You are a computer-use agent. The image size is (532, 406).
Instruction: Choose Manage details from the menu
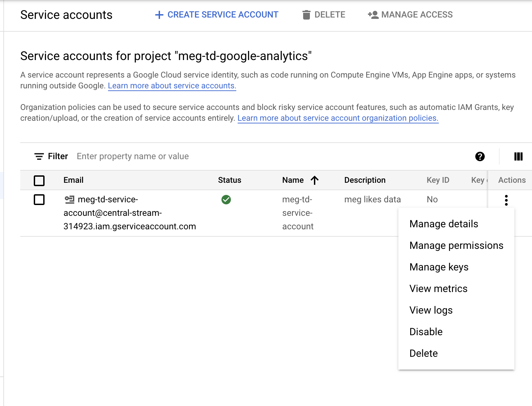[444, 224]
